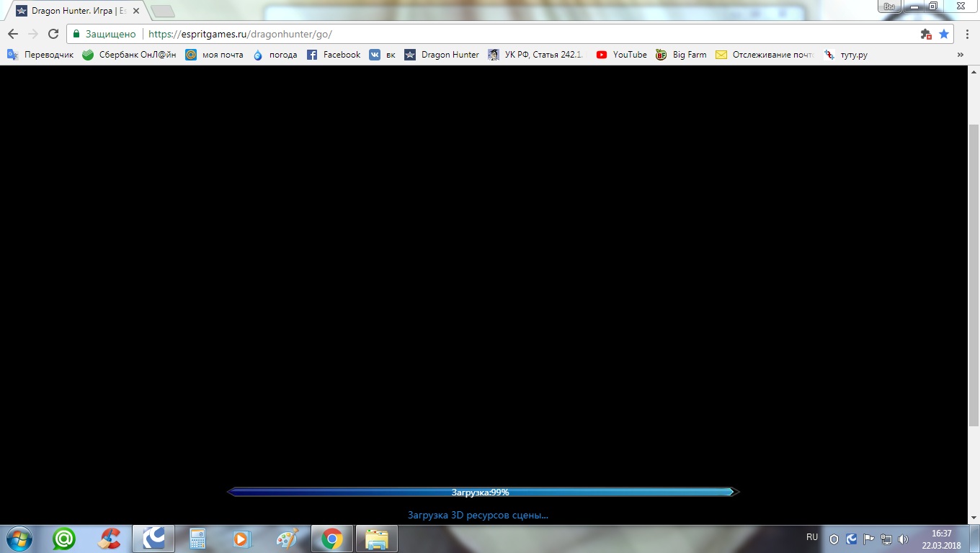Image resolution: width=980 pixels, height=553 pixels.
Task: Open the Сбербанк ОнЛ@йн bookmark
Action: coord(129,55)
